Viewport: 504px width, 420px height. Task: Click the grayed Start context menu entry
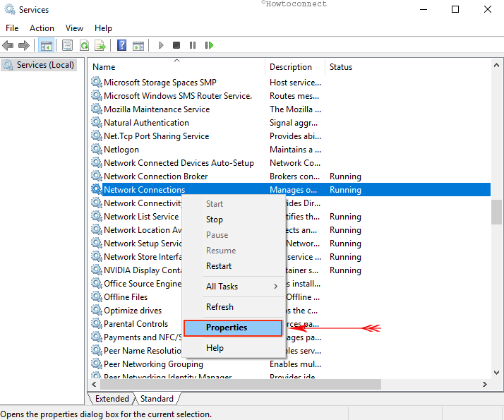click(x=234, y=204)
